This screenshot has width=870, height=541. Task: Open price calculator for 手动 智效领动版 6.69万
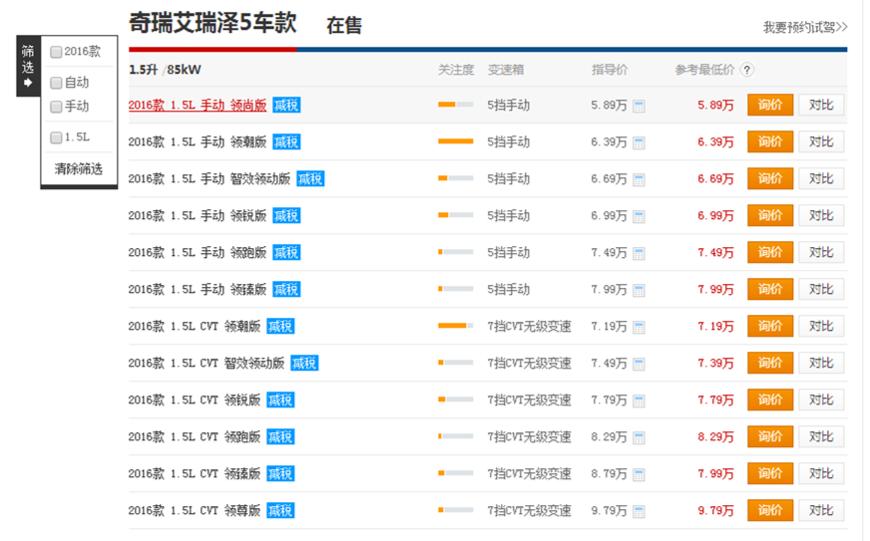click(x=639, y=180)
